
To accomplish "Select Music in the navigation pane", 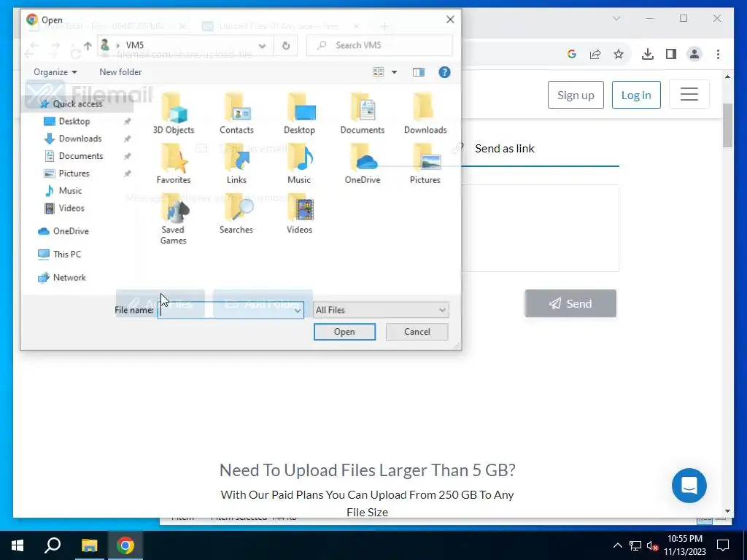I will tap(70, 191).
